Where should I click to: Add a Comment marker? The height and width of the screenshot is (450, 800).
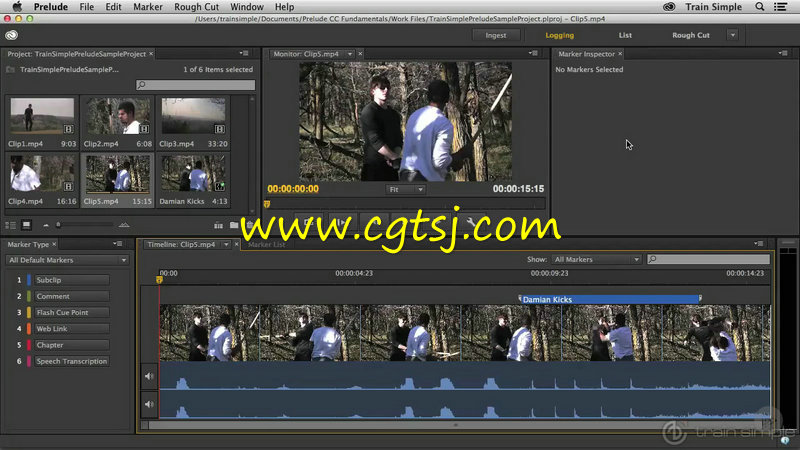(72, 296)
